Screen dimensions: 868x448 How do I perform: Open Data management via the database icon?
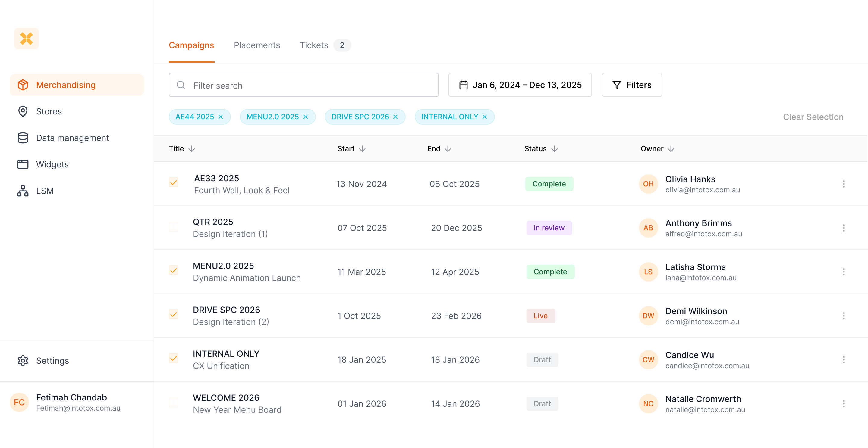(23, 138)
